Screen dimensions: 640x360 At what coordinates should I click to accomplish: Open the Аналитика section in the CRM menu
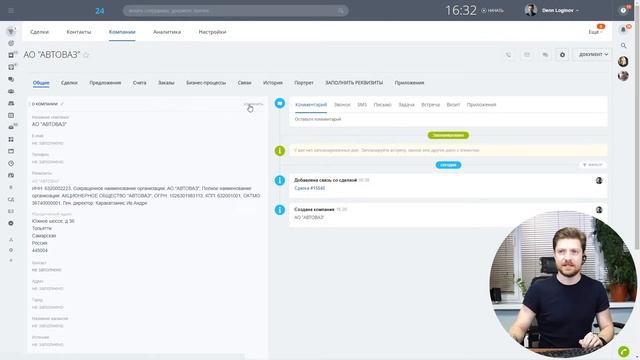coord(167,32)
